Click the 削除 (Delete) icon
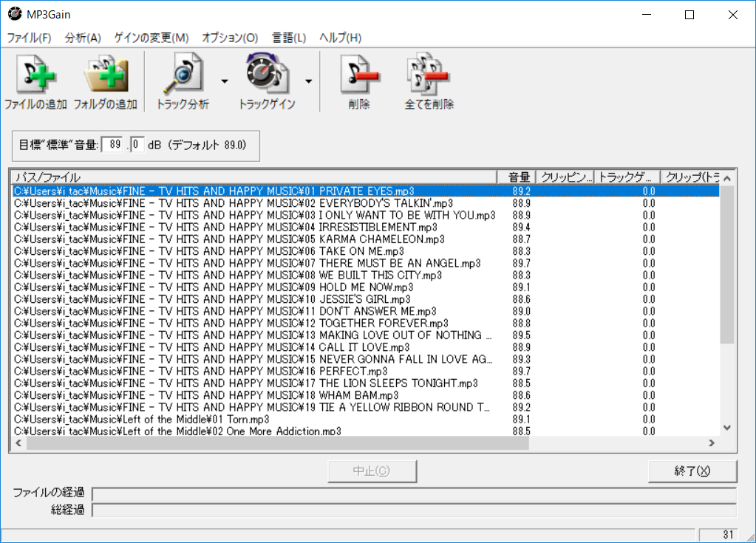This screenshot has width=756, height=543. pos(358,74)
